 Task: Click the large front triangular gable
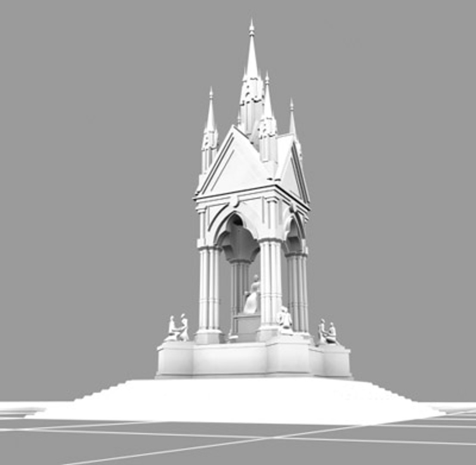(x=235, y=162)
